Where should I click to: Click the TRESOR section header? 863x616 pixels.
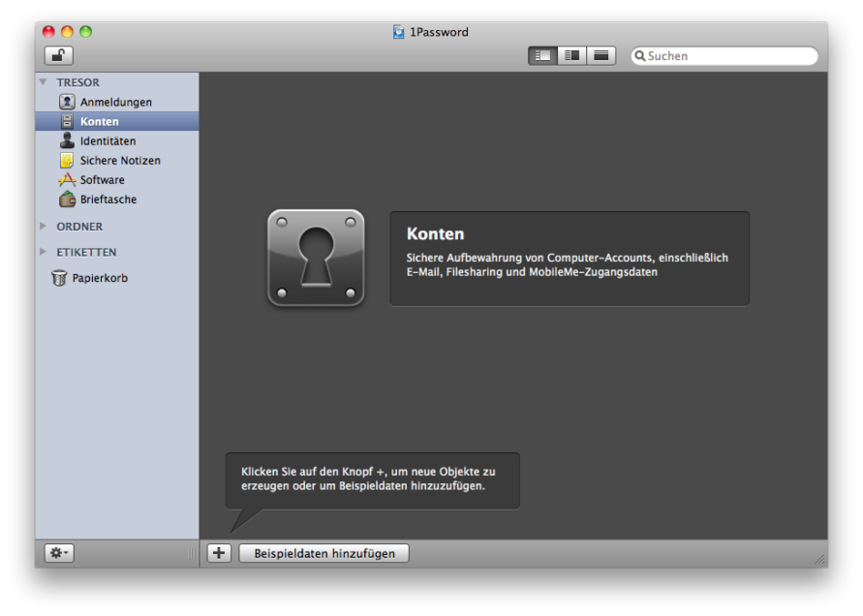tap(77, 82)
